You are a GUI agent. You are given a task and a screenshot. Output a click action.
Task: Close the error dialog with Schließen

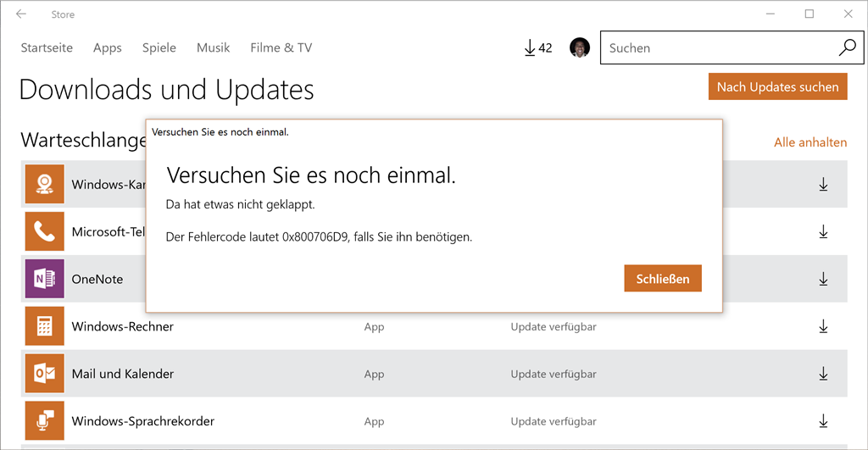click(663, 279)
